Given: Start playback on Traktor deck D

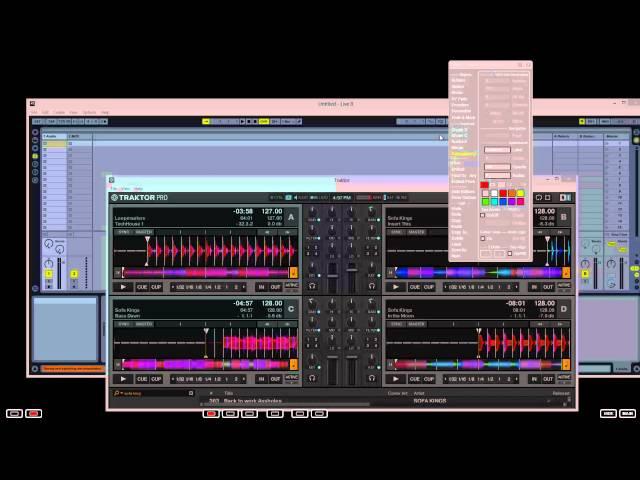Looking at the screenshot, I should (x=396, y=379).
